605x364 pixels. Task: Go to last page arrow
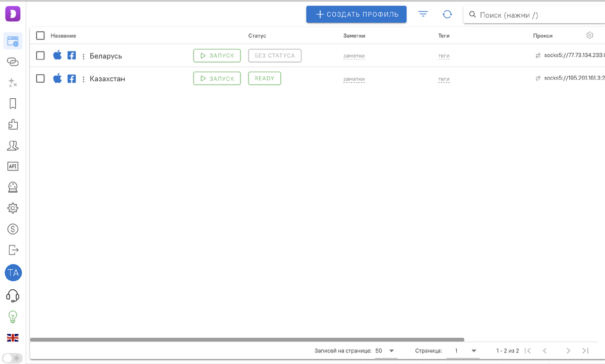pyautogui.click(x=585, y=350)
